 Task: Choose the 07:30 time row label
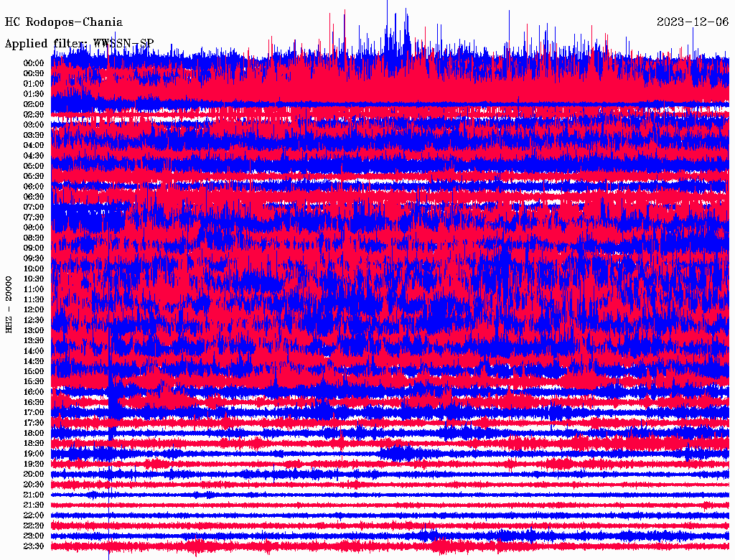coord(34,218)
